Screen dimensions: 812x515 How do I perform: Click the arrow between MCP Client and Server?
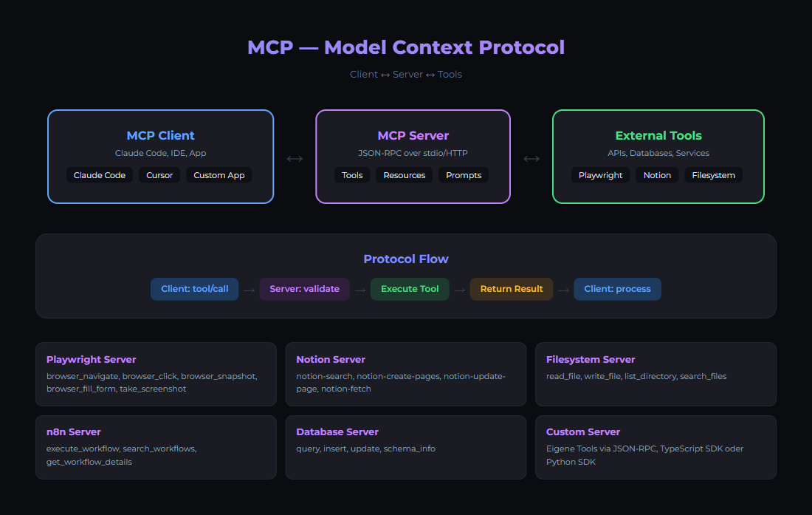[295, 158]
